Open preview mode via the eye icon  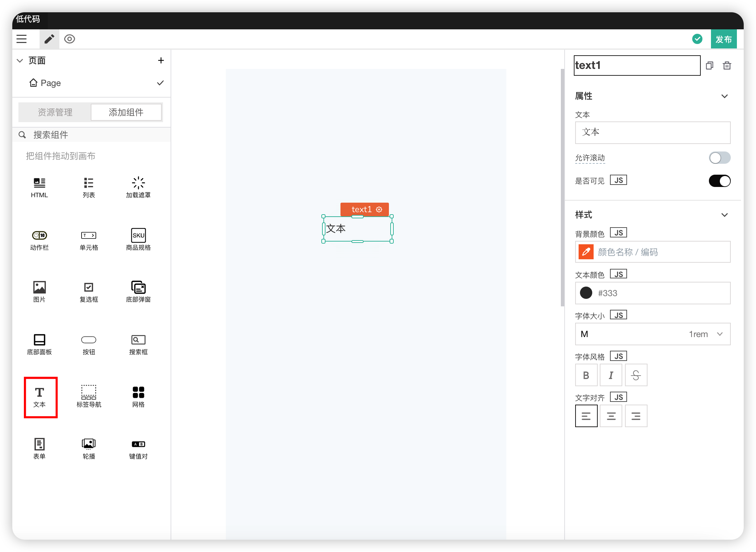tap(70, 39)
